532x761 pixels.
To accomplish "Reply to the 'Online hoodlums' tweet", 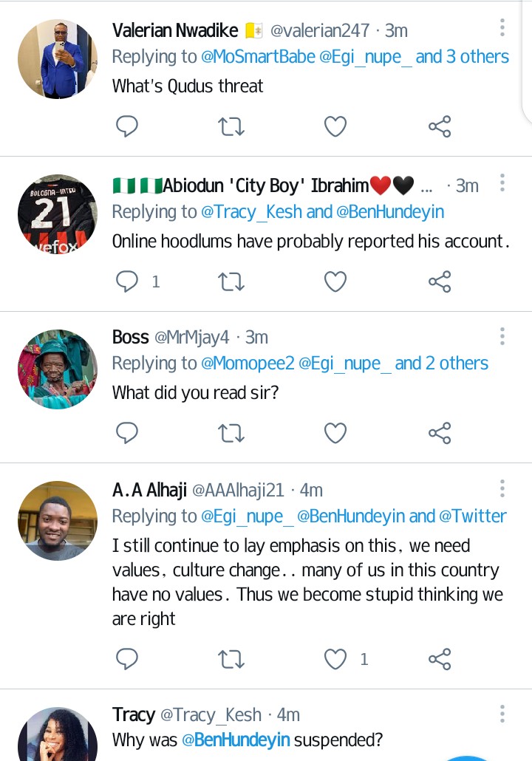I will [x=129, y=281].
